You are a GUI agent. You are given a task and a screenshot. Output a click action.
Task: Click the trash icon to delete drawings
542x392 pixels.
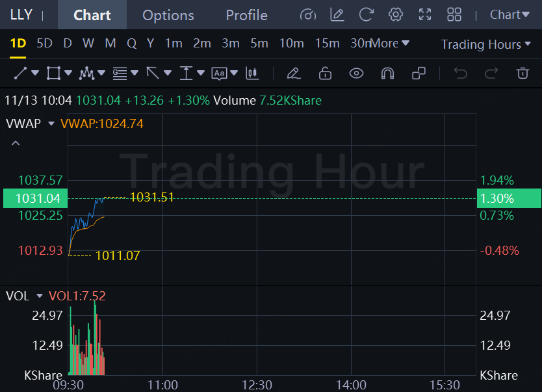point(523,73)
